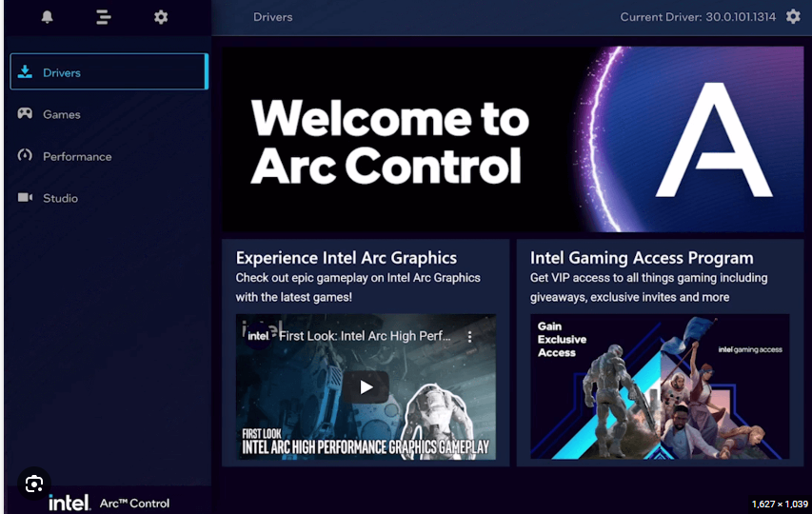Click the Current Driver version text
This screenshot has height=514, width=812.
coord(698,17)
